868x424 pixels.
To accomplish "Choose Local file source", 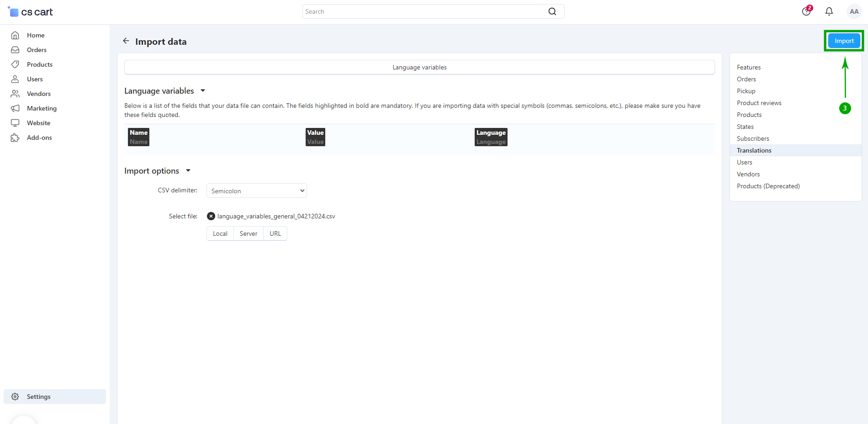I will 220,233.
